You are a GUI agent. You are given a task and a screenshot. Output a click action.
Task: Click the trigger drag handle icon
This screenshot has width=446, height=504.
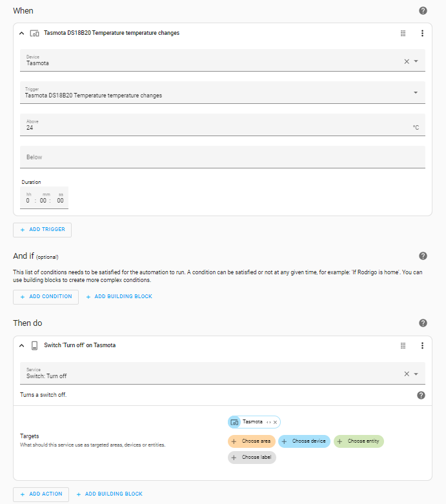(x=403, y=33)
